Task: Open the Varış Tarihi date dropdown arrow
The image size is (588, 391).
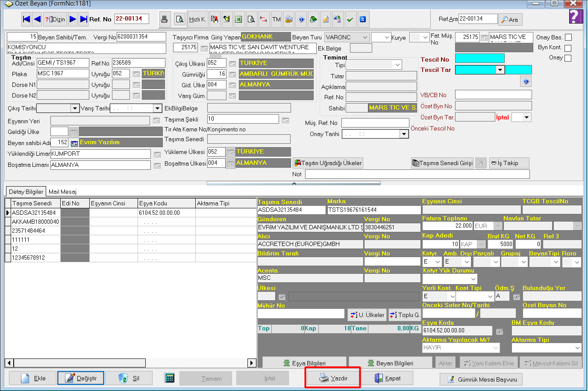Action: [x=157, y=109]
